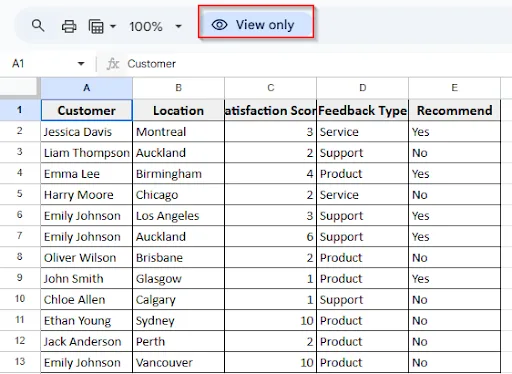Select the corner select-all box

19,88
